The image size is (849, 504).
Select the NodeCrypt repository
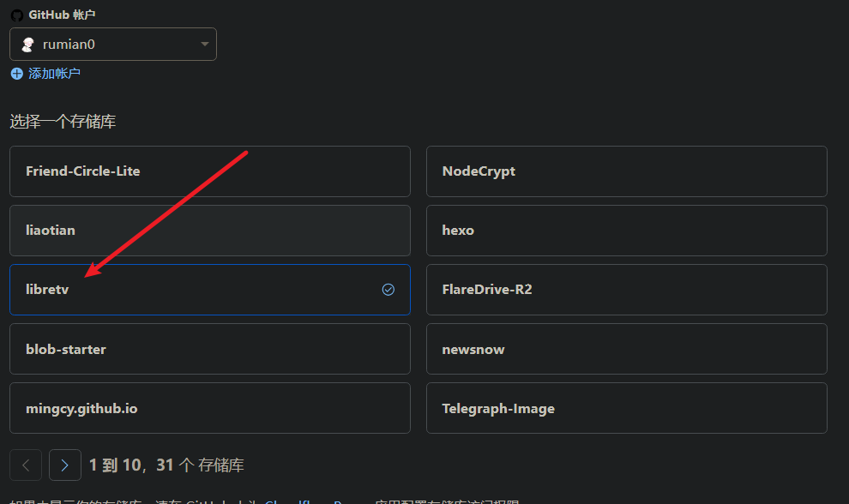[626, 171]
